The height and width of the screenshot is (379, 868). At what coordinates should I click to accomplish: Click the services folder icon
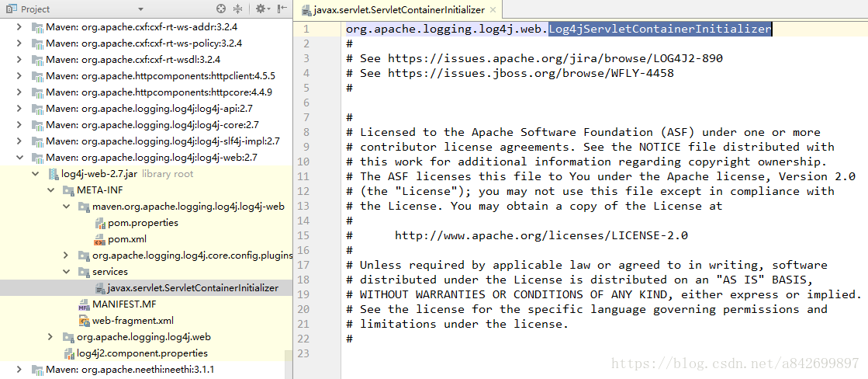tap(84, 272)
